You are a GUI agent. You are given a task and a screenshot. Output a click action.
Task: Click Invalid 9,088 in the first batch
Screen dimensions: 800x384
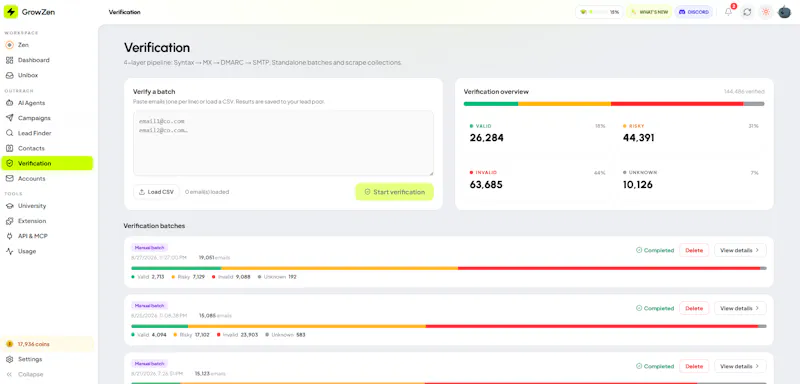click(x=231, y=277)
